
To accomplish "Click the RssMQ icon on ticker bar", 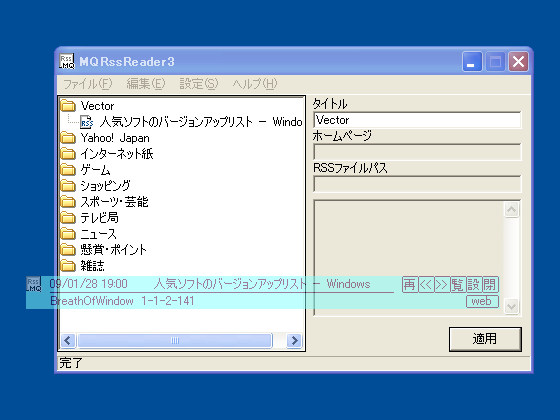I will (x=34, y=285).
